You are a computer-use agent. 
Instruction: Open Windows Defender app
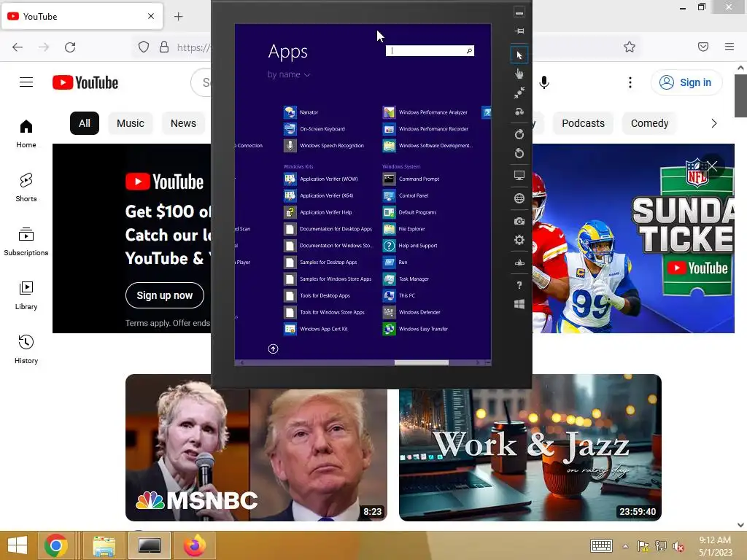coord(411,312)
